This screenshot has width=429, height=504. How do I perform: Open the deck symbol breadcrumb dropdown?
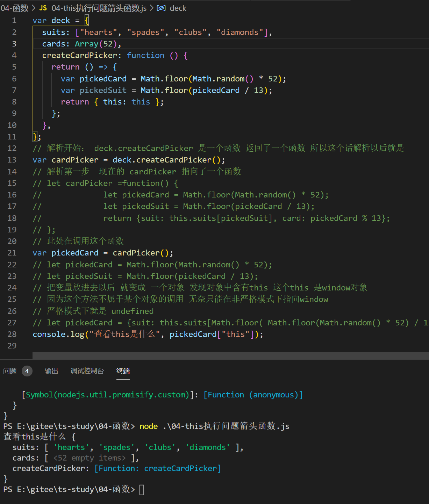178,8
